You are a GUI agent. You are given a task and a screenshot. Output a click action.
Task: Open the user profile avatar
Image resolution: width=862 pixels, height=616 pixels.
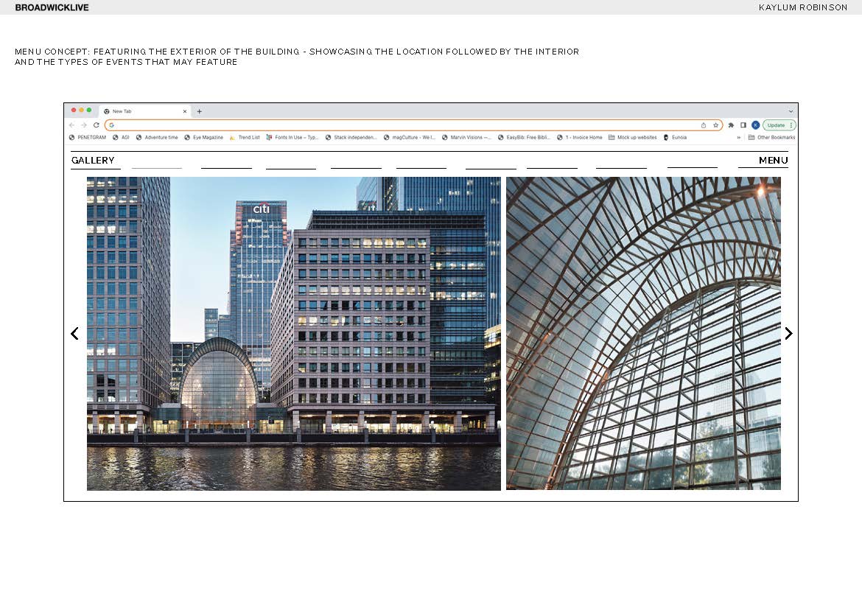[755, 125]
